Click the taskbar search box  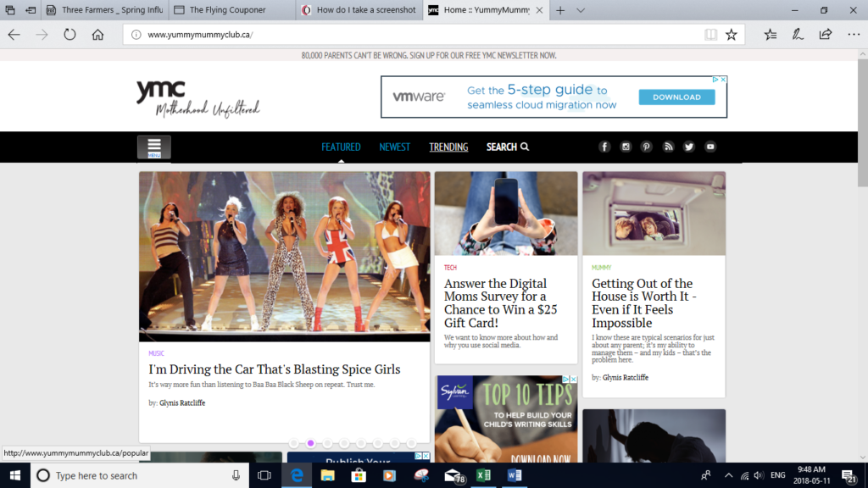tap(140, 475)
